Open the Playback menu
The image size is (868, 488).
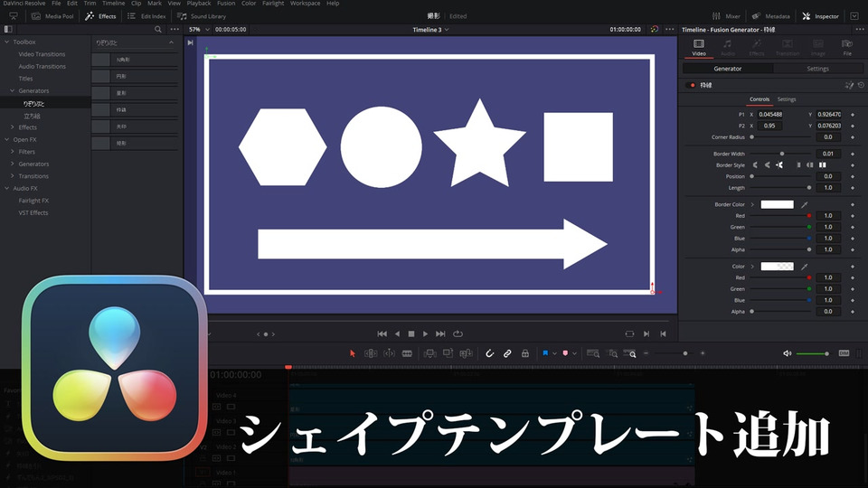tap(199, 4)
